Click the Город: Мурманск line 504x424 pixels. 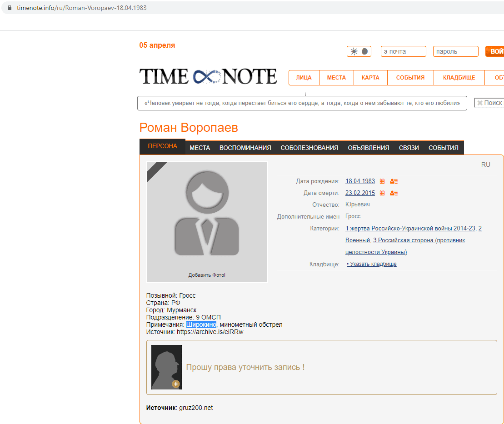[x=171, y=310]
